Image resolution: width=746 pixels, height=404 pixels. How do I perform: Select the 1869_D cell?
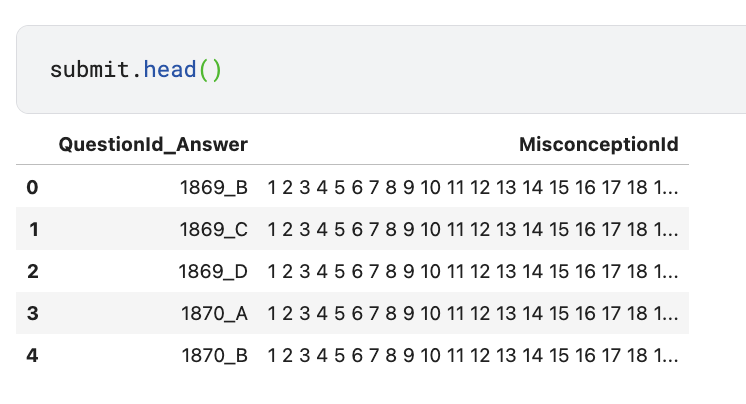(213, 271)
